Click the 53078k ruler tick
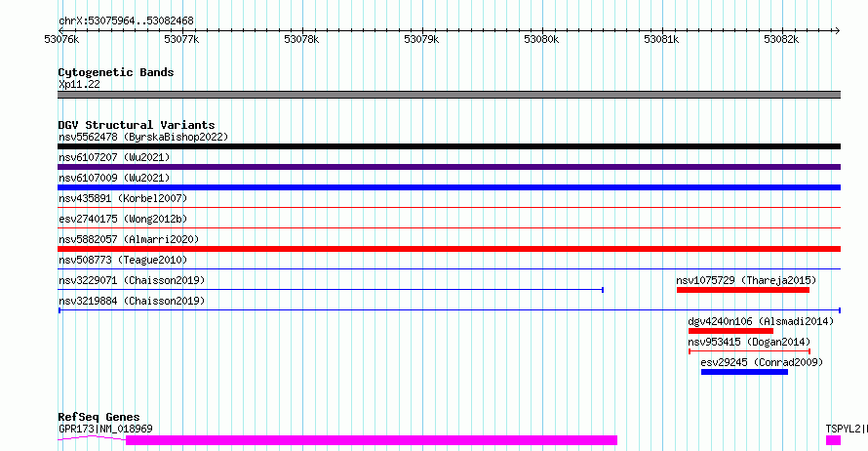 (301, 39)
